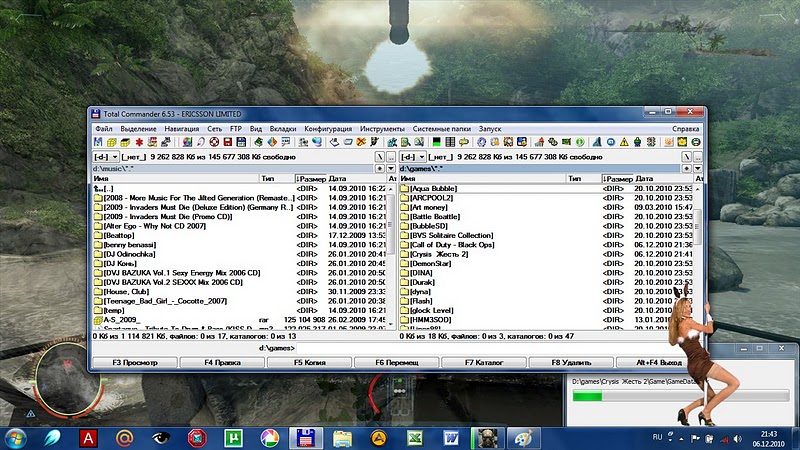This screenshot has width=800, height=450.
Task: Open Excel from the taskbar
Action: pos(414,437)
